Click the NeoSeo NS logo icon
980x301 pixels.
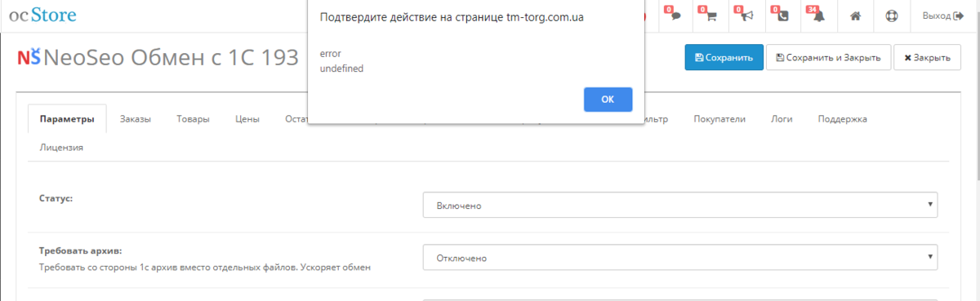point(29,58)
